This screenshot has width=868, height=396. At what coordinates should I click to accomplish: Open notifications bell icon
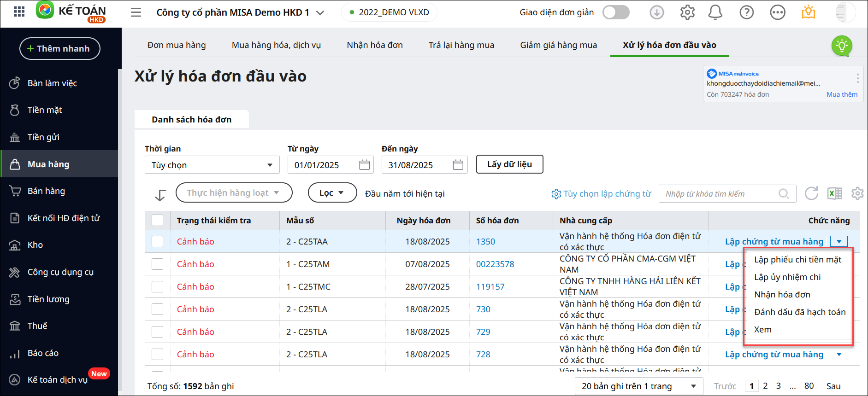pos(715,12)
